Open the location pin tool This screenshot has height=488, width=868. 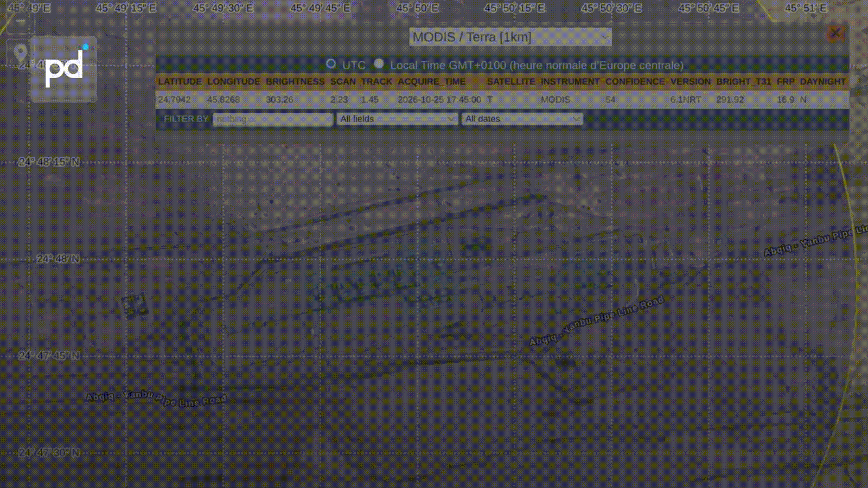click(20, 54)
